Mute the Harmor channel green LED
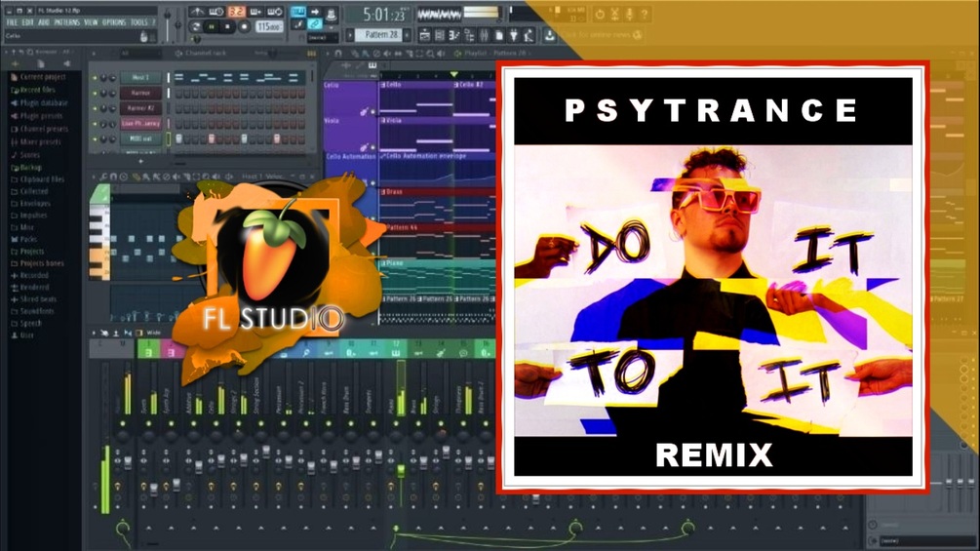 pyautogui.click(x=95, y=93)
